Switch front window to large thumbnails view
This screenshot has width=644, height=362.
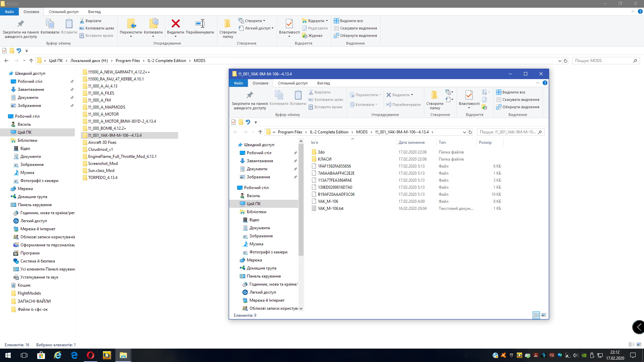(544, 315)
